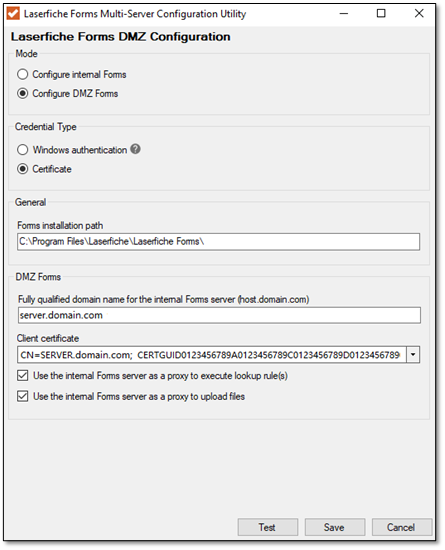Toggle proxy to upload files checkbox

coord(23,396)
